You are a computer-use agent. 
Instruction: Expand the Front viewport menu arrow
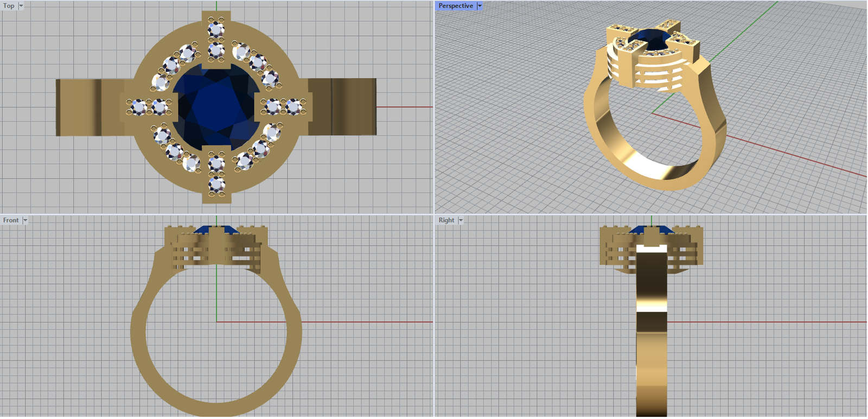(25, 220)
